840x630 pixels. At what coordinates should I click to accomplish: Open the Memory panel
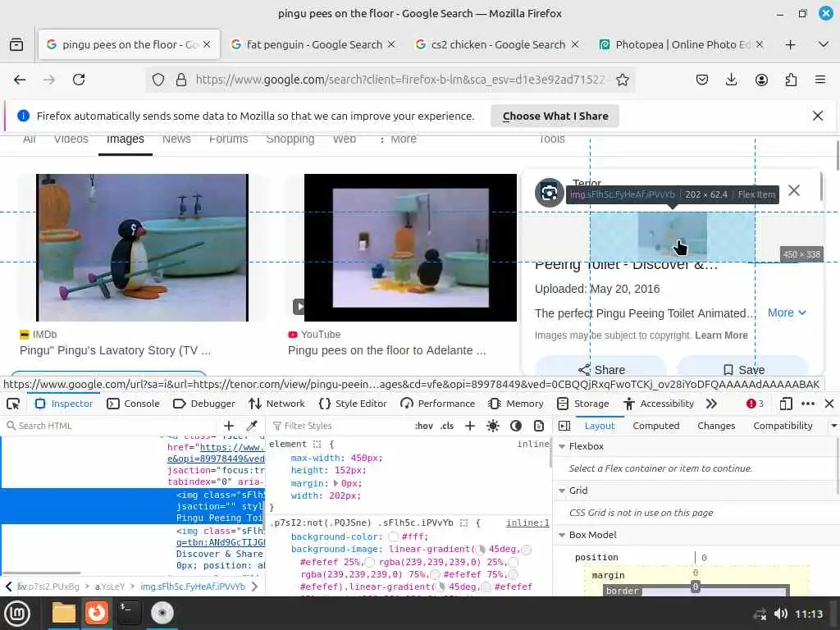click(x=516, y=404)
